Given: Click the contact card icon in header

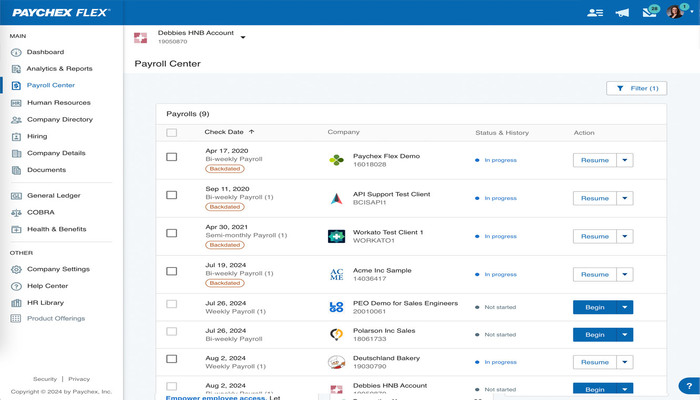Looking at the screenshot, I should [596, 13].
